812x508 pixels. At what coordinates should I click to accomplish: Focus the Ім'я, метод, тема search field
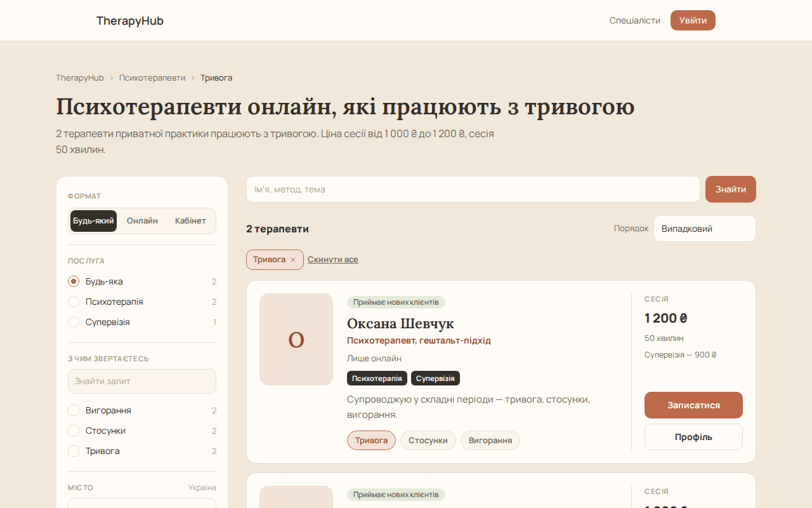pyautogui.click(x=473, y=189)
